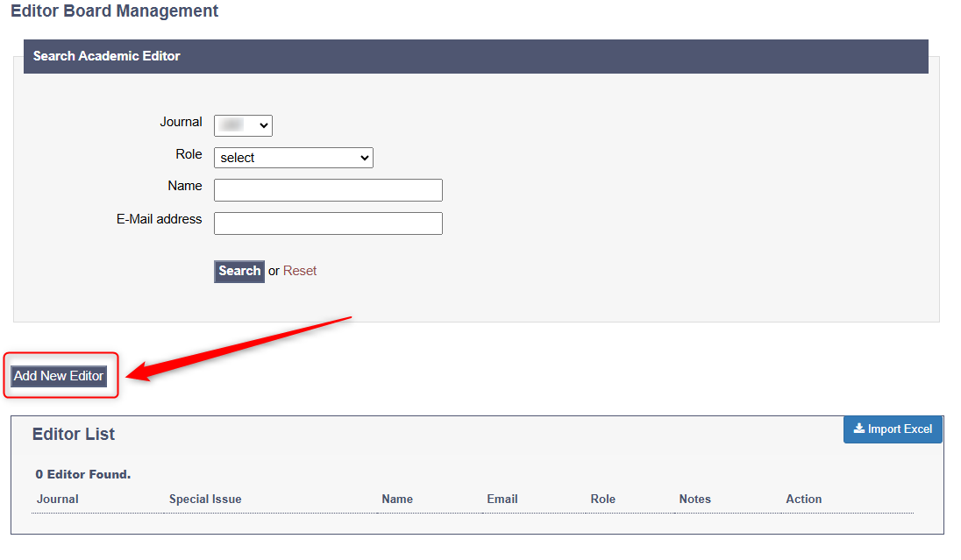Screen dimensions: 961x560
Task: Select the Journal column header in Editor List
Action: point(58,499)
